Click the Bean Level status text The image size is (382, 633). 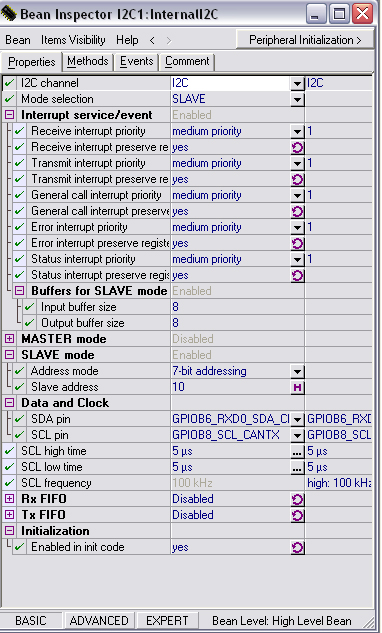pos(281,620)
